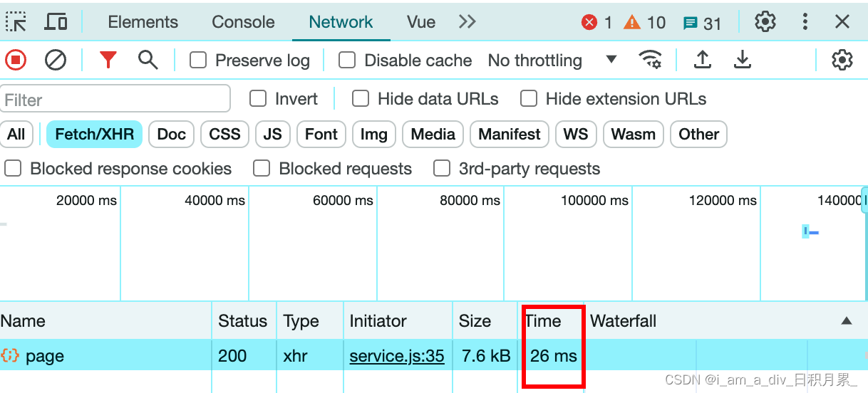Filter requests by Other
Image resolution: width=868 pixels, height=393 pixels.
point(699,134)
